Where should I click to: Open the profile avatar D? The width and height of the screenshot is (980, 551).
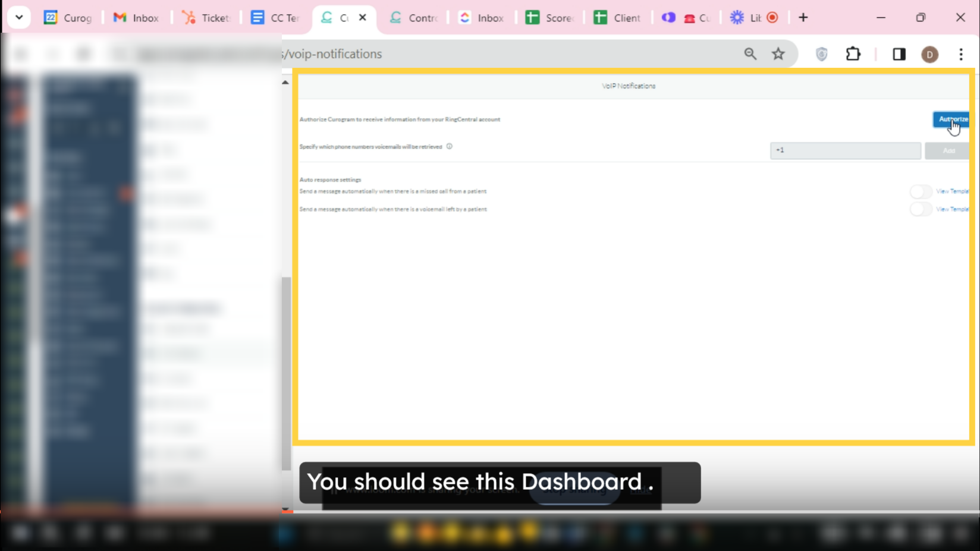[x=929, y=54]
